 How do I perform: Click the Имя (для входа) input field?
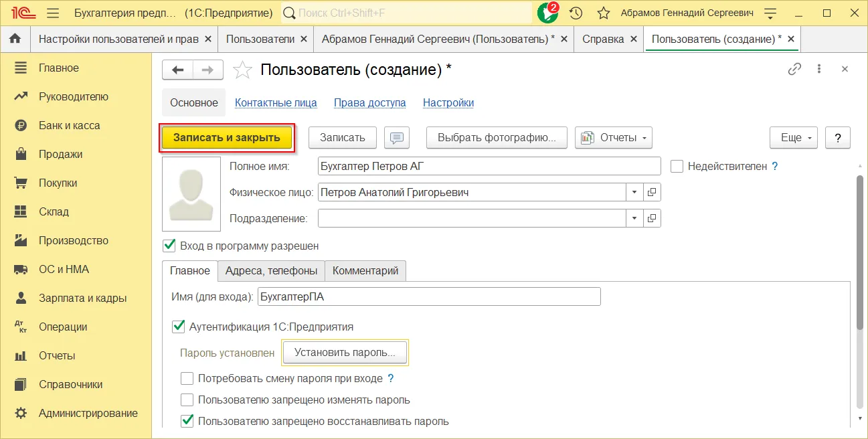click(x=428, y=297)
